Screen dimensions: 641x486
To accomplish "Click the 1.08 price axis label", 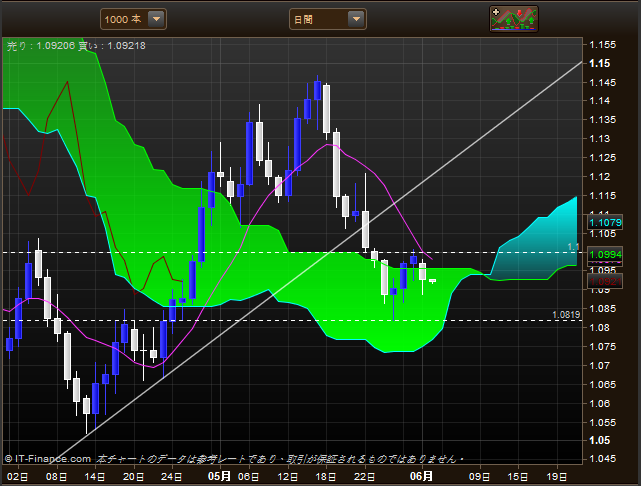I will coord(600,327).
